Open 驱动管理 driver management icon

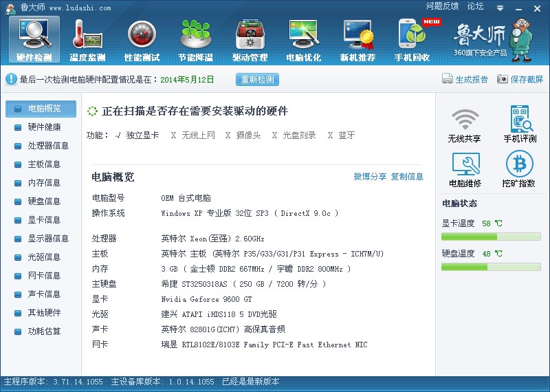(250, 39)
